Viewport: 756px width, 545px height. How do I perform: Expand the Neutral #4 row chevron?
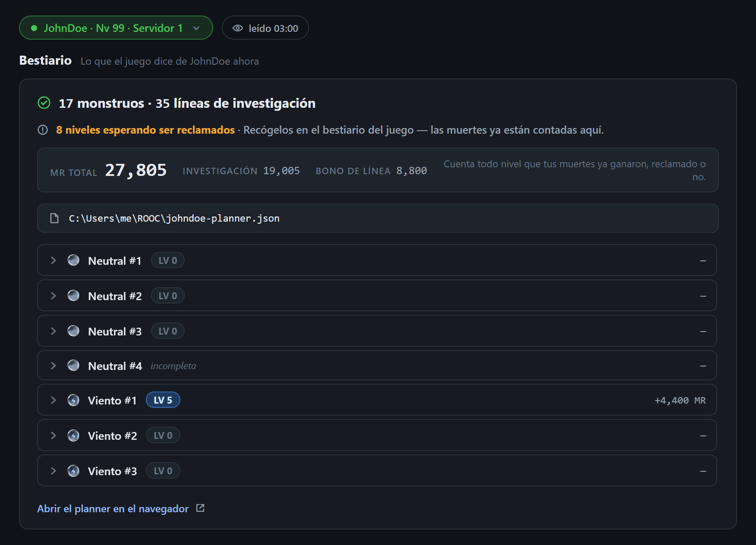(54, 366)
